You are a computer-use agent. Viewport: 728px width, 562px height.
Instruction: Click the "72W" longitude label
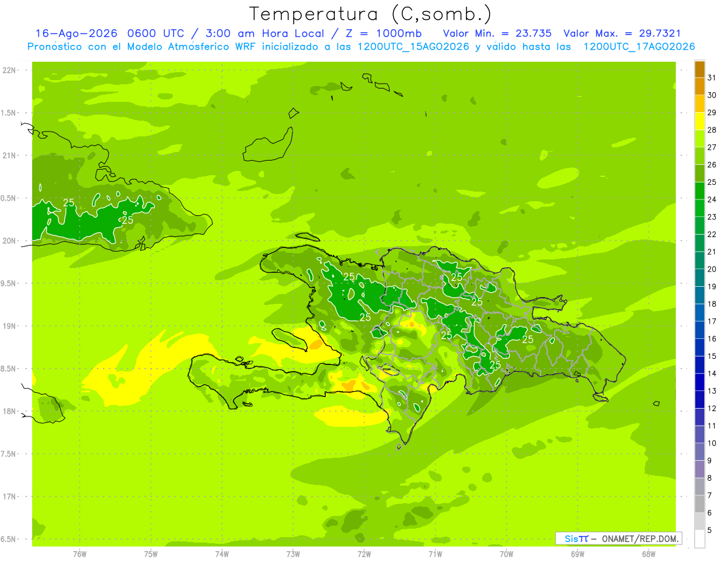[x=364, y=554]
